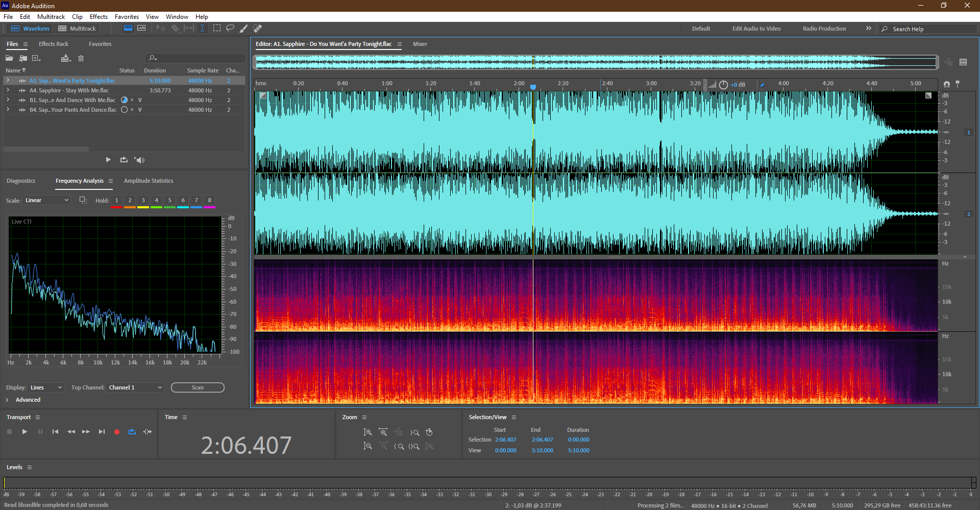Toggle Skip Selection in Transport
The height and width of the screenshot is (510, 980).
click(x=148, y=432)
